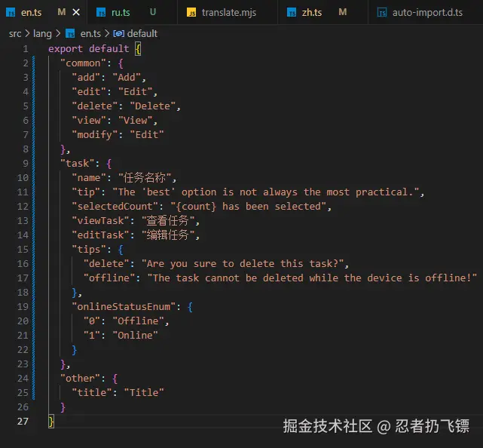Click the "editTask" key
This screenshot has height=448, width=483.
(100, 235)
